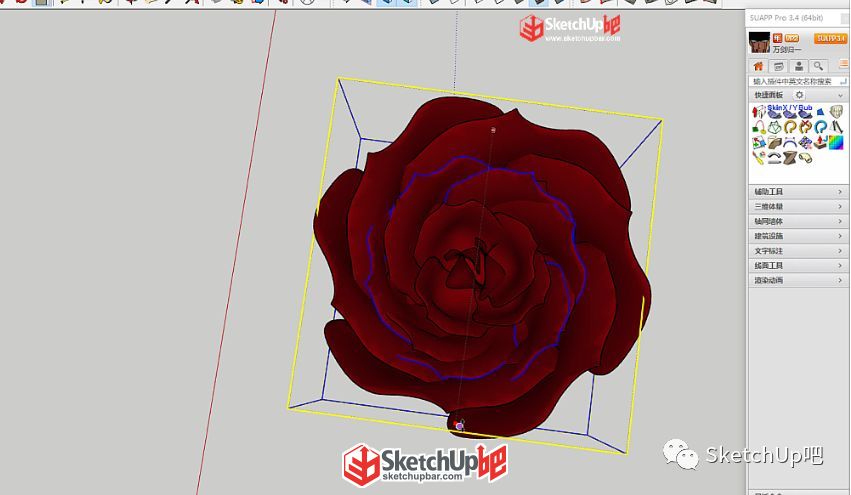
Task: Select the curved arrow line tool icon
Action: pyautogui.click(x=774, y=158)
